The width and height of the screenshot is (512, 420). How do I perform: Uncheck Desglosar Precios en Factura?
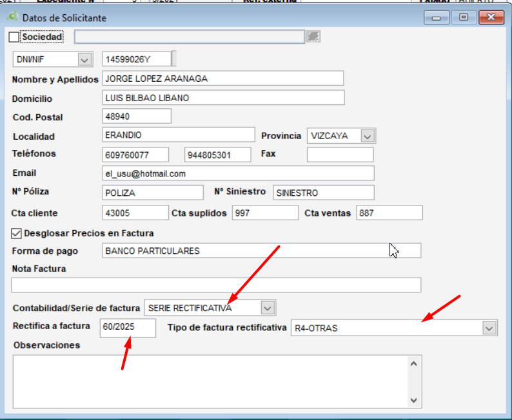tap(16, 233)
